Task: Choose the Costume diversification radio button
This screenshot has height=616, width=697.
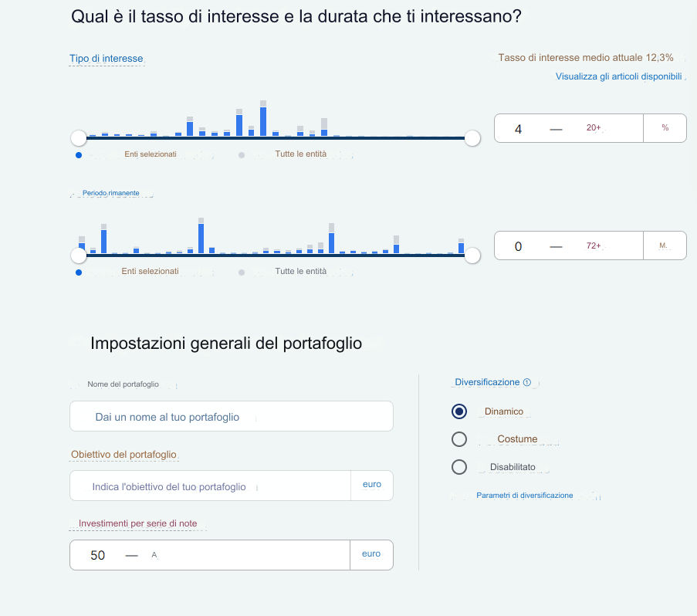Action: point(459,439)
